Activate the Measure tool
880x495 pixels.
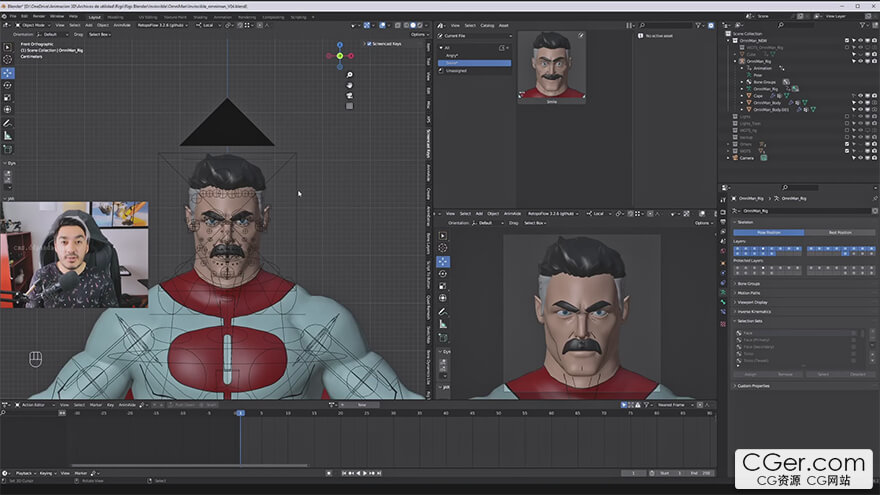[8, 136]
